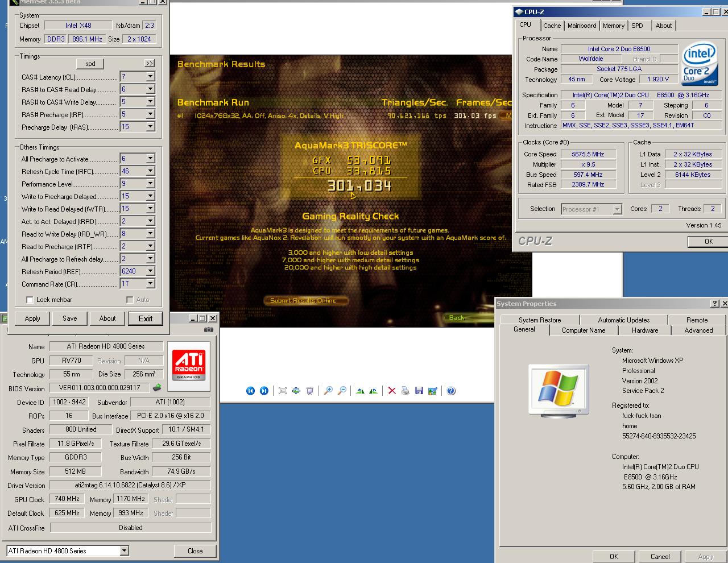Open RAS# to CAS# Read Delay dropdown
This screenshot has height=563, width=728.
(150, 89)
